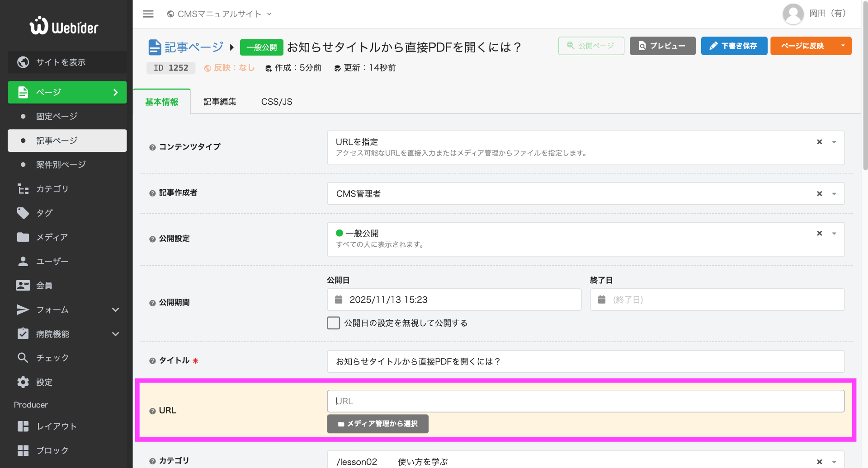The height and width of the screenshot is (468, 868).
Task: Click the 下書き保存 button
Action: (734, 46)
